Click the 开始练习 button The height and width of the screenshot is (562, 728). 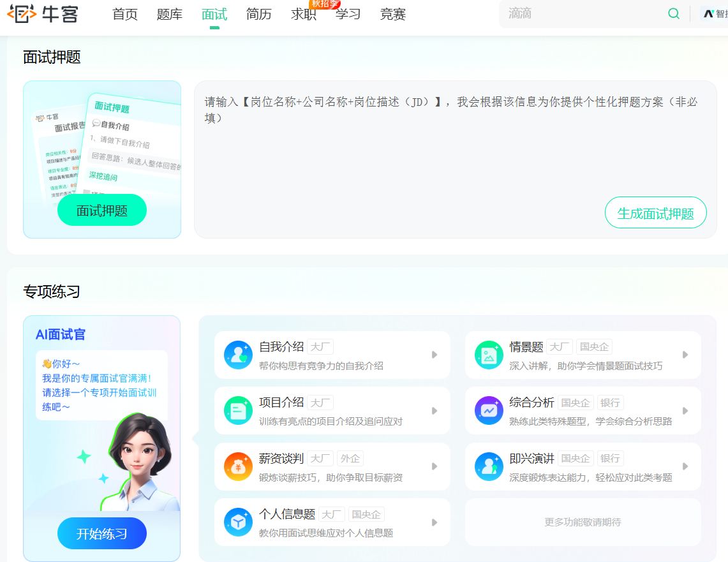102,533
